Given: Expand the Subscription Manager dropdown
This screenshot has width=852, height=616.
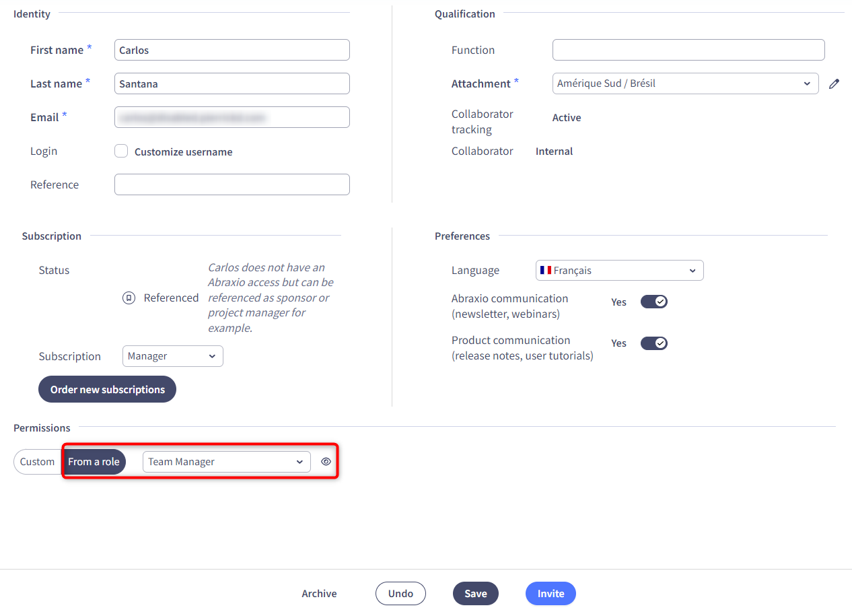Looking at the screenshot, I should (172, 356).
